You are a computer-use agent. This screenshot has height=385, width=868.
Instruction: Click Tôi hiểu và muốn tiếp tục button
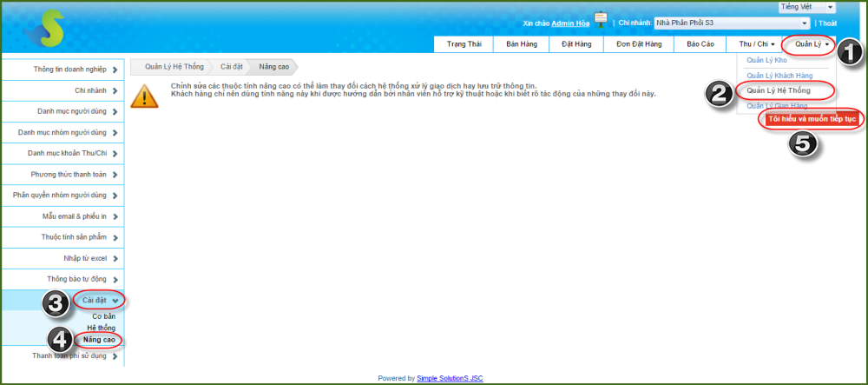pos(812,119)
